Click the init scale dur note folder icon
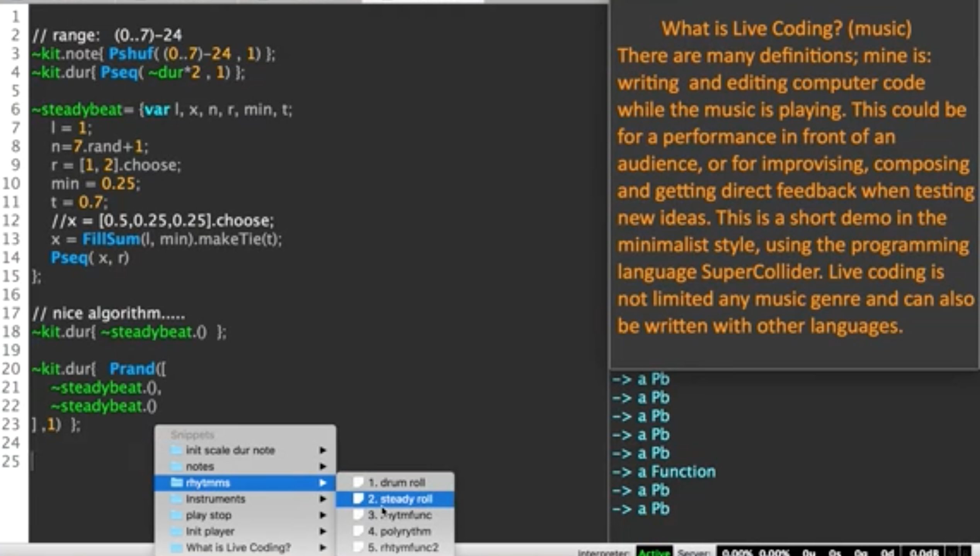 point(176,450)
